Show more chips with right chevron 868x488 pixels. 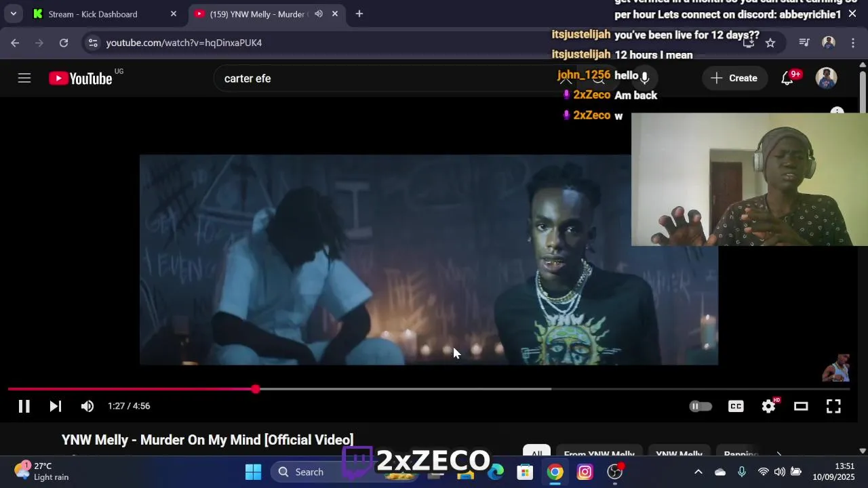tap(778, 453)
